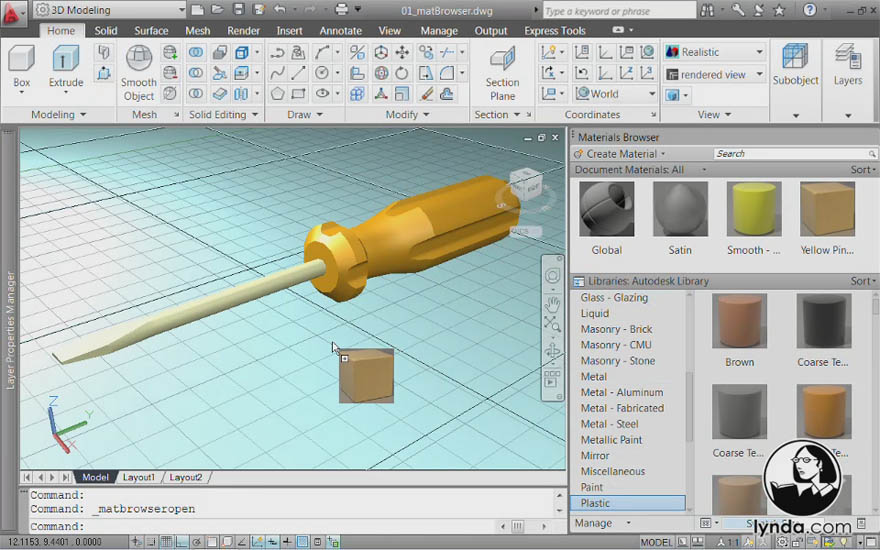The width and height of the screenshot is (880, 550).
Task: Click the Circle draw tool
Action: (x=322, y=73)
